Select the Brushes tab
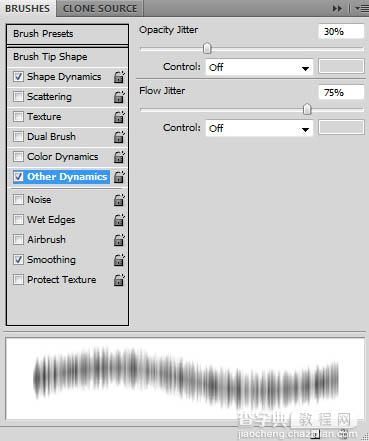 coord(28,9)
